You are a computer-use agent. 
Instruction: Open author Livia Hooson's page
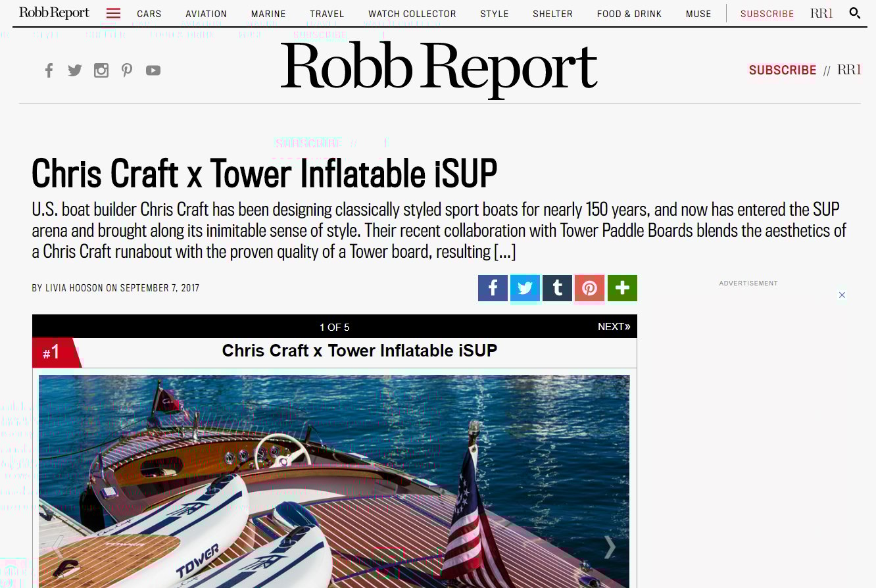pyautogui.click(x=73, y=288)
